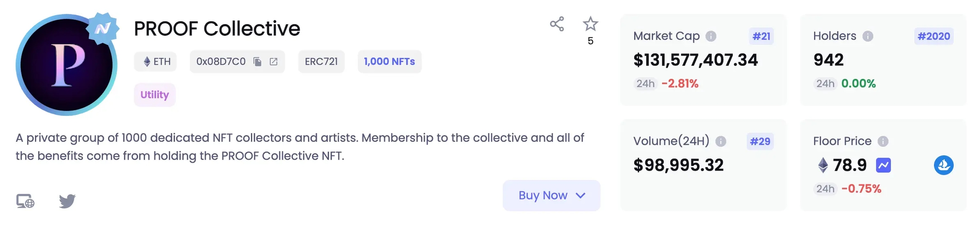Viewport: 980px width, 226px height.
Task: Expand the Buy Now dropdown
Action: [552, 195]
